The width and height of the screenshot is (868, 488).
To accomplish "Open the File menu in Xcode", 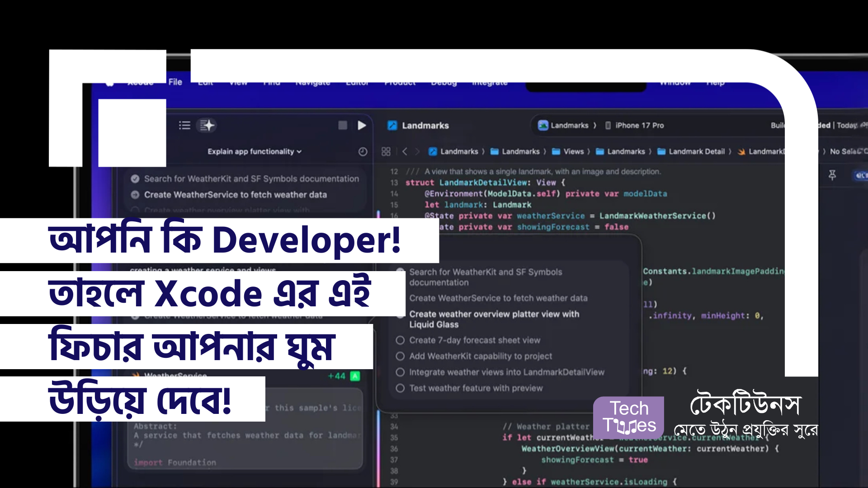I will 175,82.
